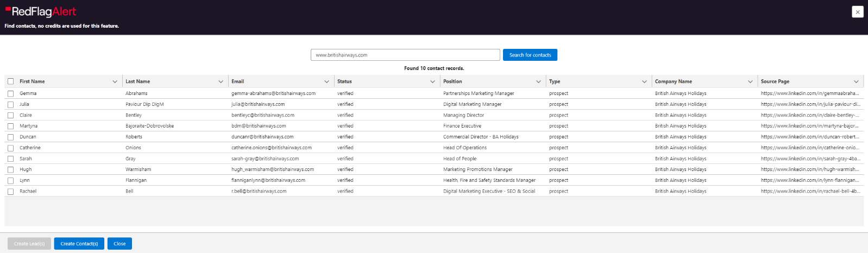Open the lynn-flannigan LinkedIn link
This screenshot has height=253, width=868.
pos(810,180)
